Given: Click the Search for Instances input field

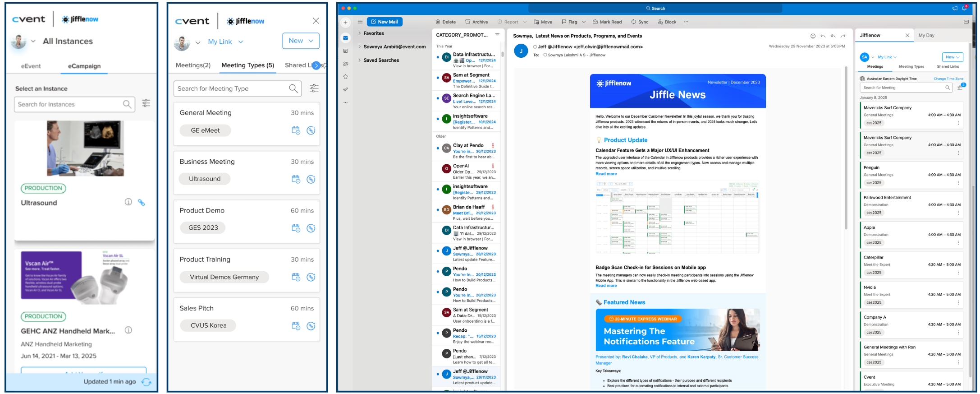Looking at the screenshot, I should coord(74,104).
